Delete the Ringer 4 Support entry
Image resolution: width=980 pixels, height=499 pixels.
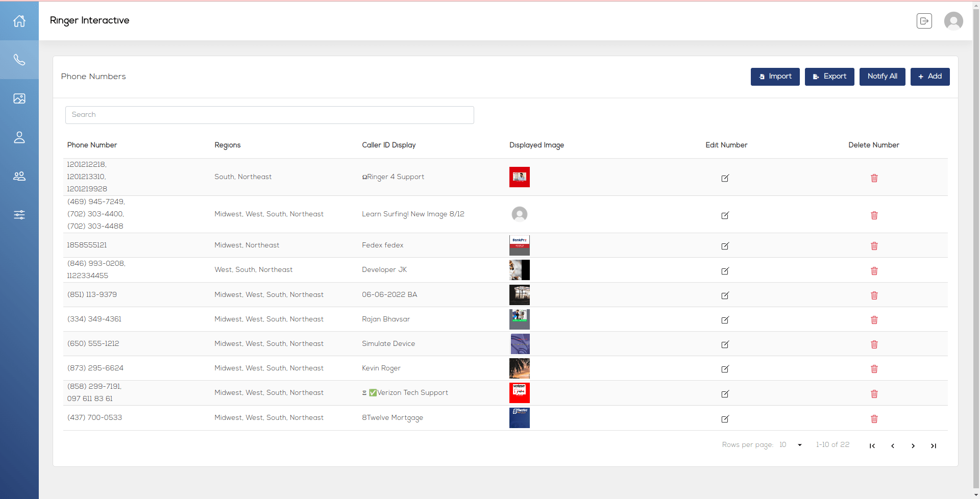(874, 178)
